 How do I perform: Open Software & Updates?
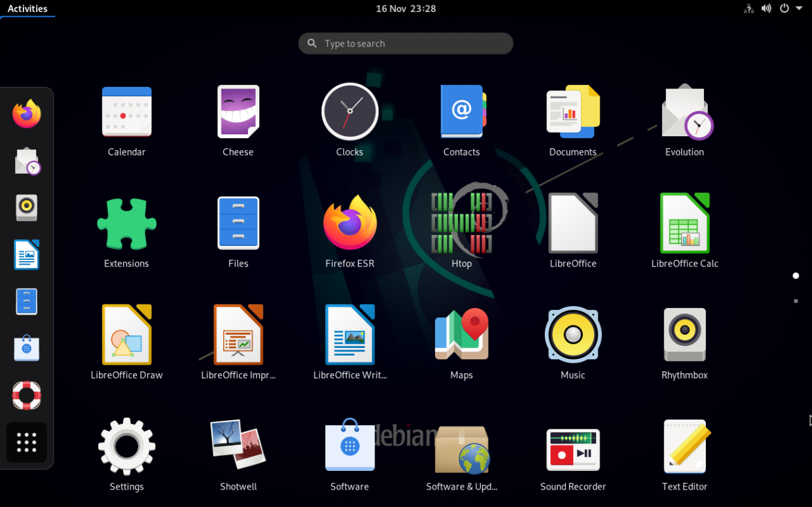click(x=462, y=446)
